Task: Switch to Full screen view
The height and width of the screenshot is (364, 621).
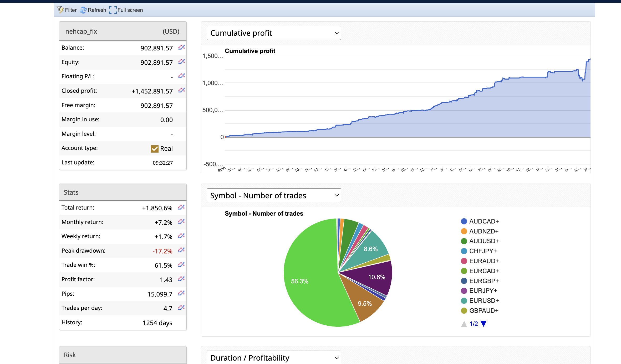Action: [126, 10]
